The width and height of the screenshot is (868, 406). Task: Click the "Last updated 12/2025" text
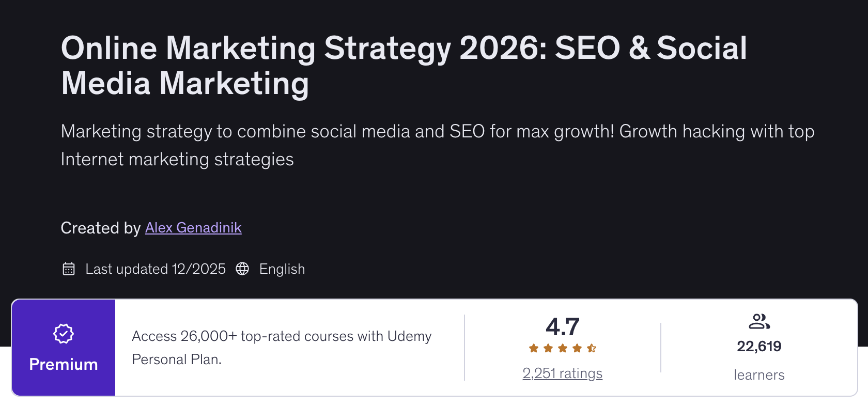[x=156, y=269]
